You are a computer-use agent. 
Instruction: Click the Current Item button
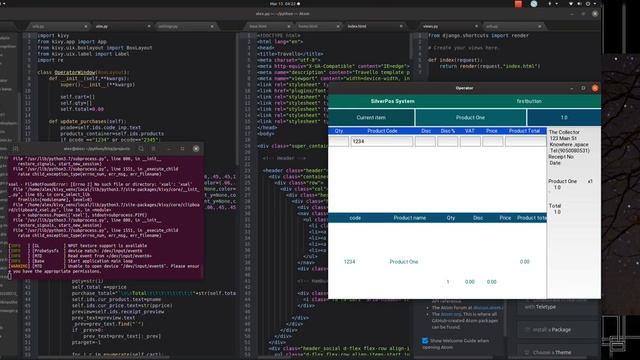(x=371, y=118)
